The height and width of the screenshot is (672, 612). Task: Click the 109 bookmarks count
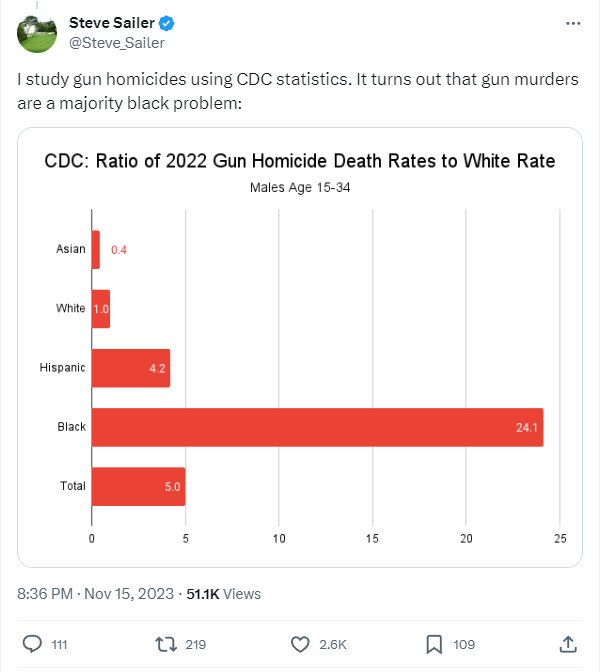pos(464,645)
